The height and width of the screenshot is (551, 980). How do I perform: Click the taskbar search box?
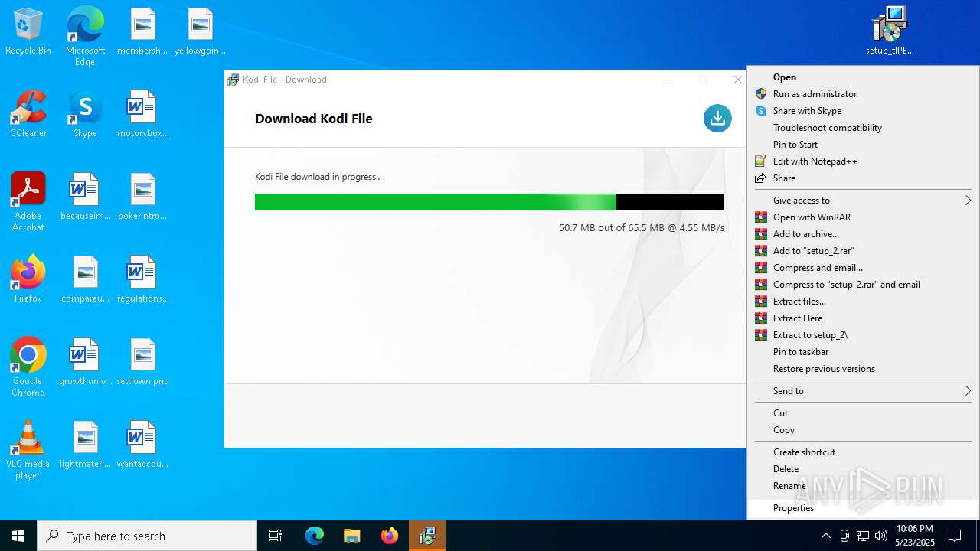pos(147,536)
